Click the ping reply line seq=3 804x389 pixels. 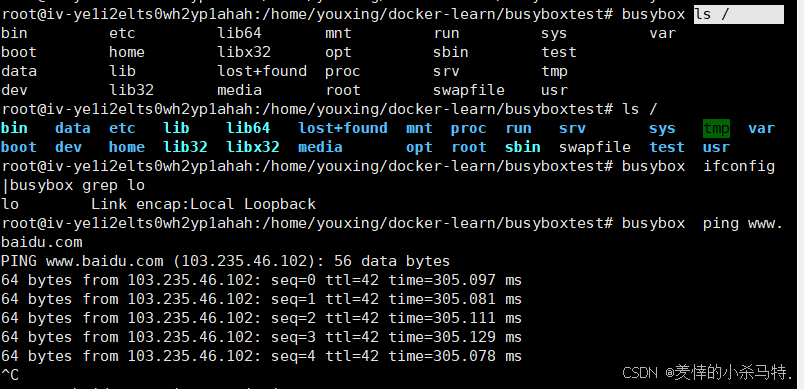[x=261, y=337]
